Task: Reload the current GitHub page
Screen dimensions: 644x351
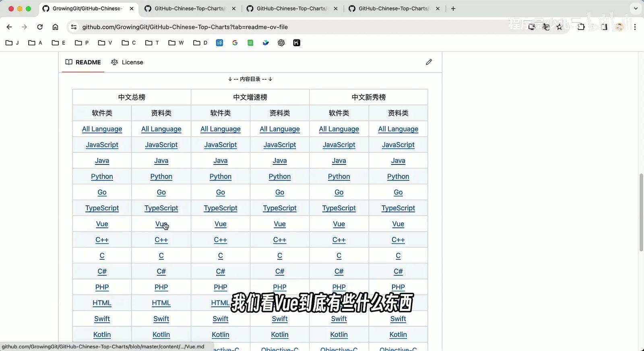Action: [x=40, y=27]
